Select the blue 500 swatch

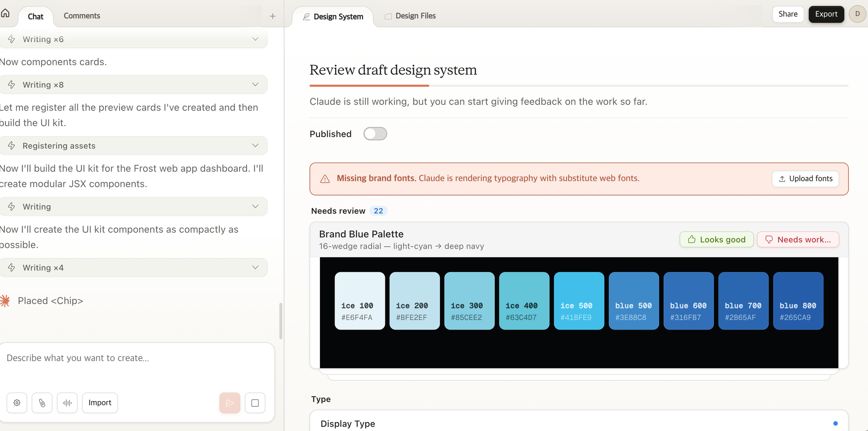tap(634, 301)
